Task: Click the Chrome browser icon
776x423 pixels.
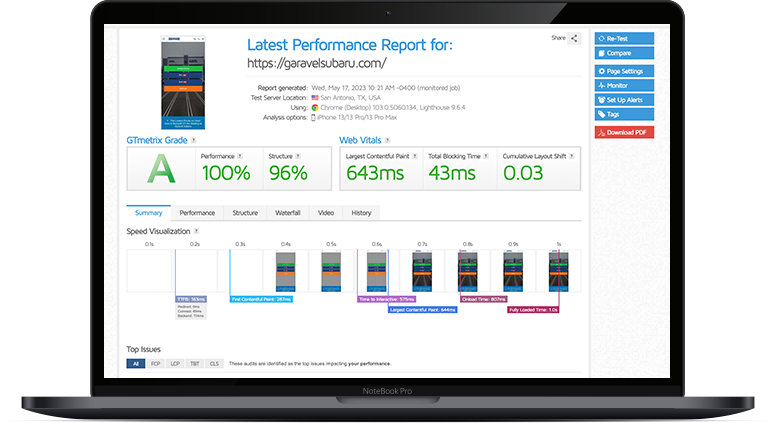Action: click(x=315, y=107)
